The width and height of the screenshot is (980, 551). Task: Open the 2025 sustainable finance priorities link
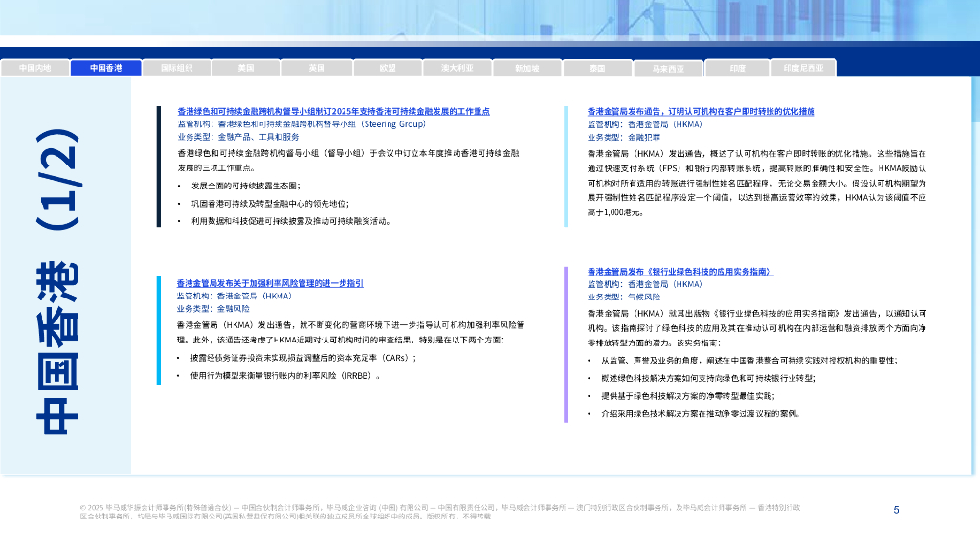(334, 111)
